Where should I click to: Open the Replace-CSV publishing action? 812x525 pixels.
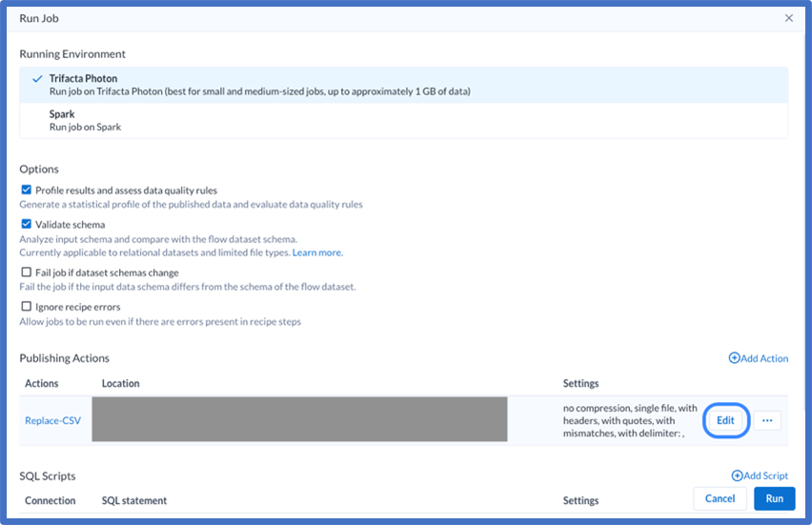[52, 420]
